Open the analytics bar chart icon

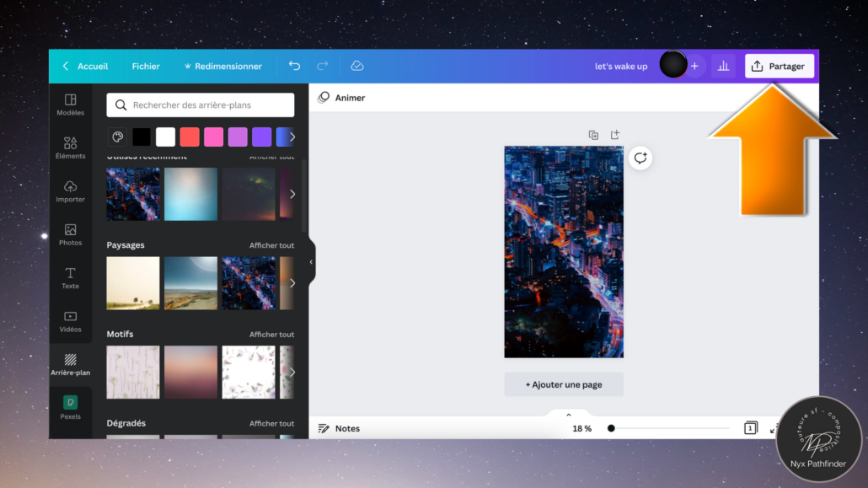[x=723, y=66]
